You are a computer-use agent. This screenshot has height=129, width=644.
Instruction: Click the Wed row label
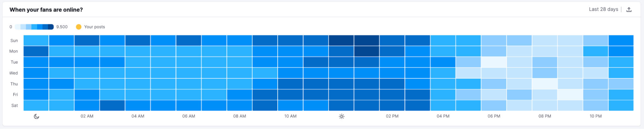coord(14,73)
